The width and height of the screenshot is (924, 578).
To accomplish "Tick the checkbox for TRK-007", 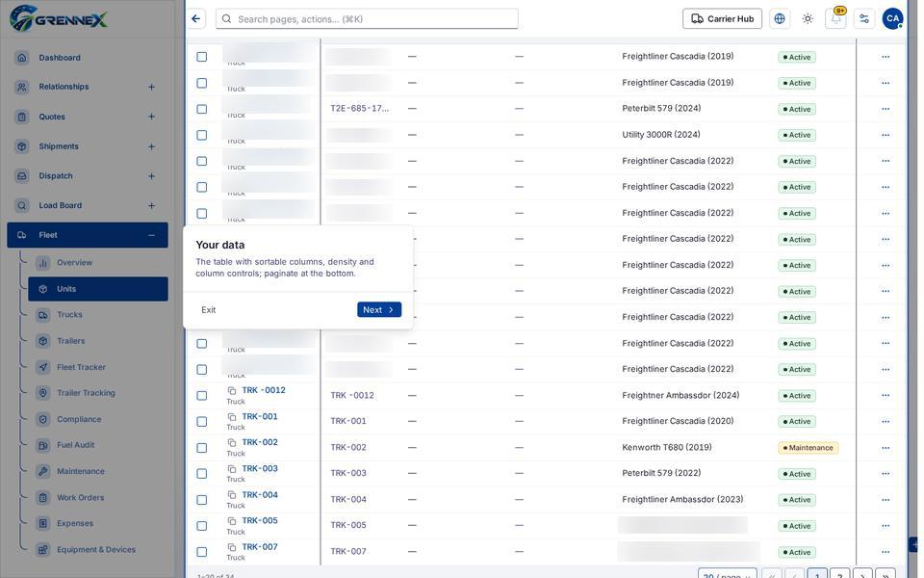I will (x=201, y=552).
